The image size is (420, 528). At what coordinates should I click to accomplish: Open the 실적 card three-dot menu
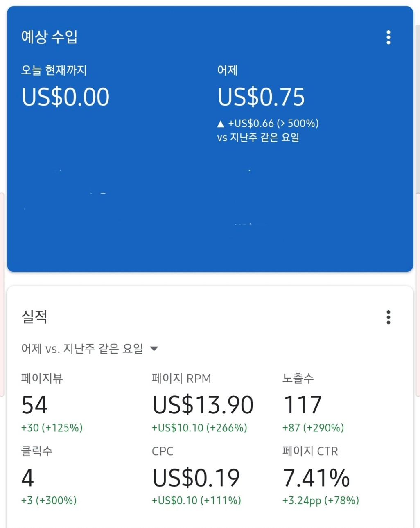[x=388, y=317]
